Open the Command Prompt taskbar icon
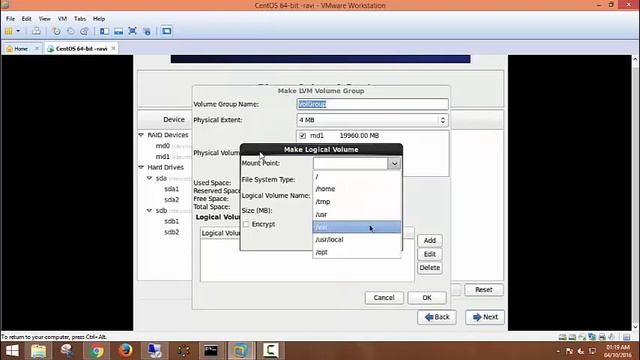Screen dimensions: 640x360 coord(211,351)
